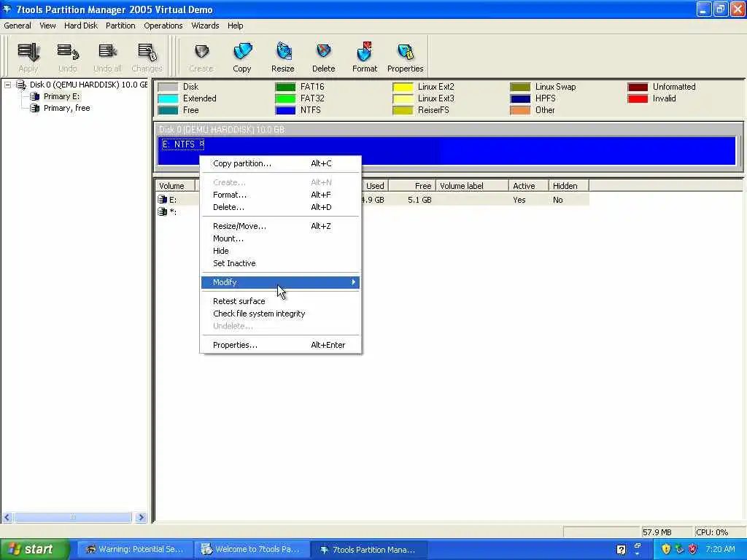This screenshot has width=747, height=560.
Task: Choose Properties... from context menu
Action: (280, 345)
